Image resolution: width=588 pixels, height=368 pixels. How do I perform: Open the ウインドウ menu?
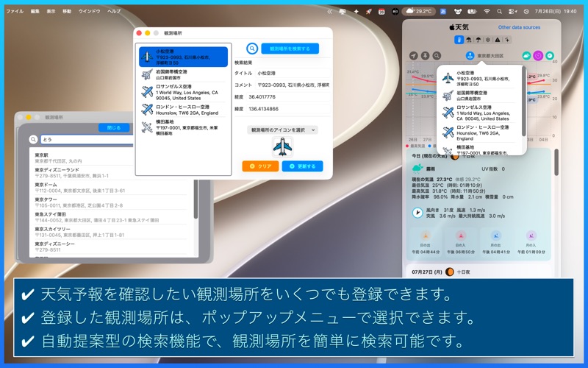89,11
